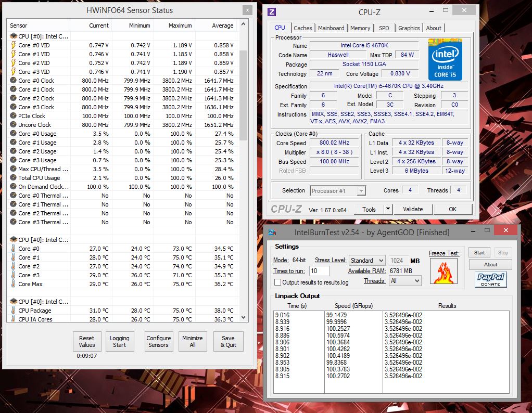Open Configure Sensors
This screenshot has height=413, width=532.
coord(158,341)
